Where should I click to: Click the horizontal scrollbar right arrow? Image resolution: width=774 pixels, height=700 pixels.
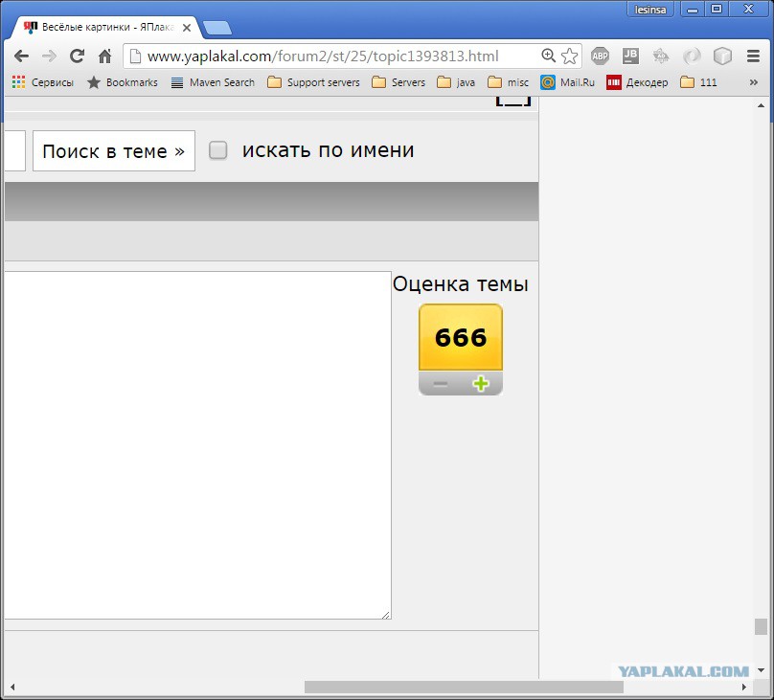[744, 687]
